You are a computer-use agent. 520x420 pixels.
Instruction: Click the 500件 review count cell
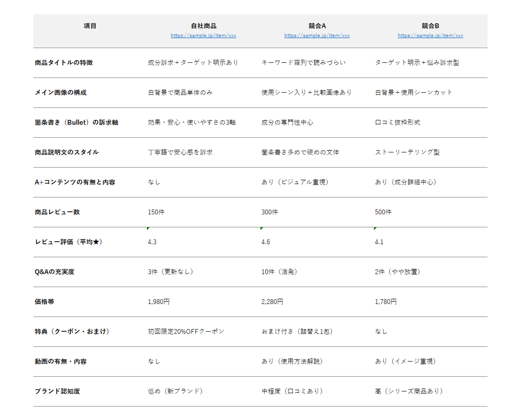[383, 212]
